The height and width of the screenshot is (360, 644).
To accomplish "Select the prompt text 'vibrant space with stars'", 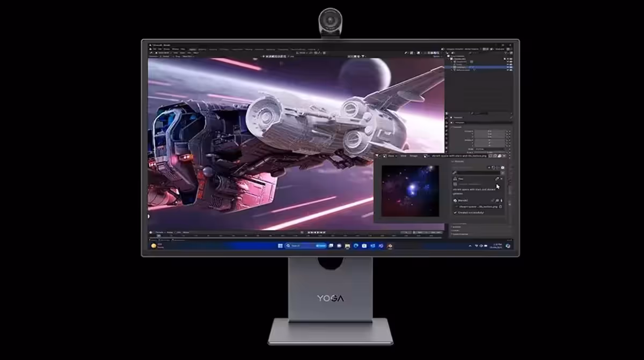I will pyautogui.click(x=466, y=190).
